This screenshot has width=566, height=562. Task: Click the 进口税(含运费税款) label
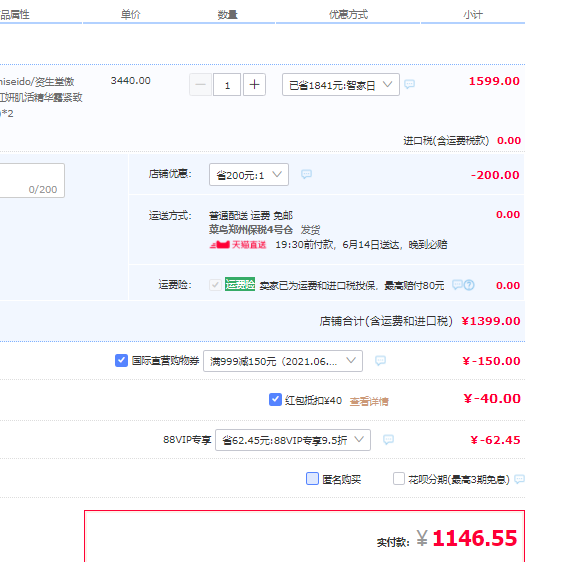[x=446, y=140]
